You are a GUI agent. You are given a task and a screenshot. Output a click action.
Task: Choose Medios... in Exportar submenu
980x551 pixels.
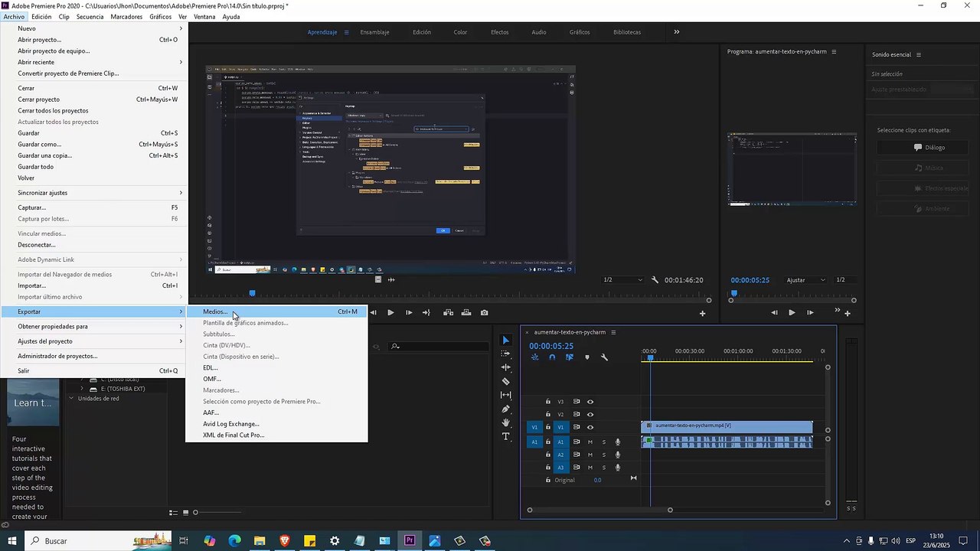tap(276, 311)
